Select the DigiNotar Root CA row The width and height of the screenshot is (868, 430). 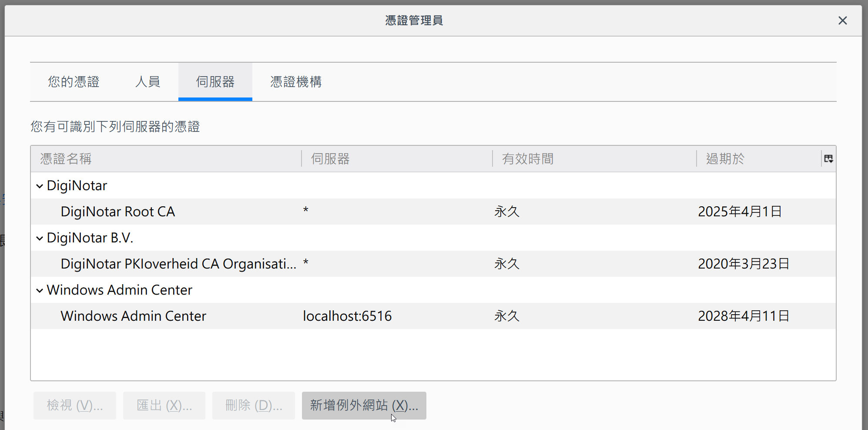(433, 212)
